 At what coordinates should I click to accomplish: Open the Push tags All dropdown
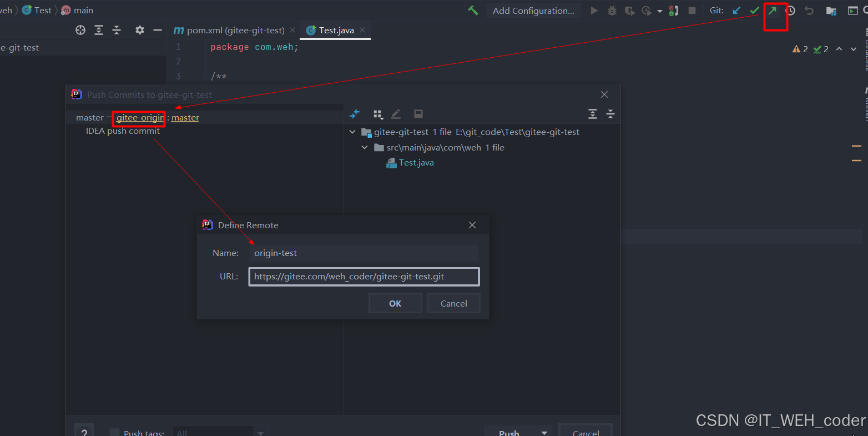point(220,432)
